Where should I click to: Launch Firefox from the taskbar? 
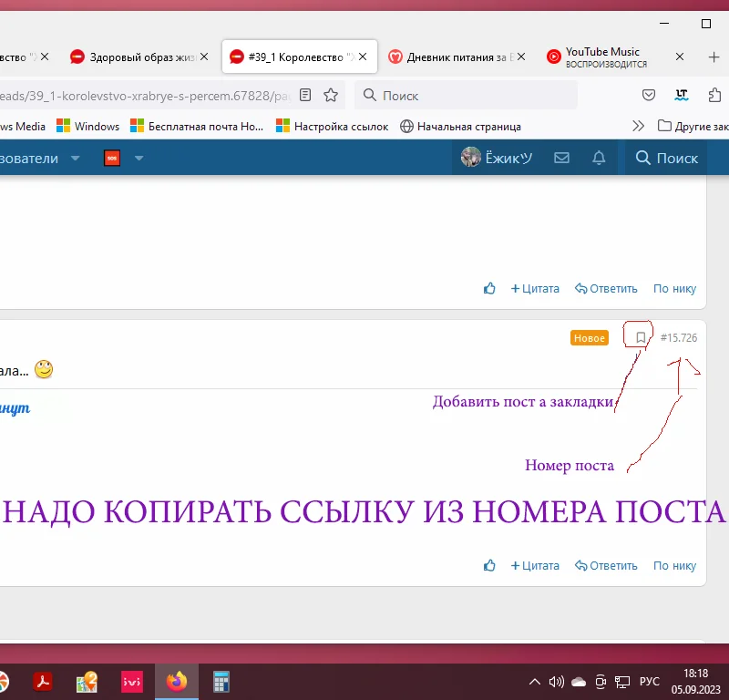pyautogui.click(x=176, y=681)
